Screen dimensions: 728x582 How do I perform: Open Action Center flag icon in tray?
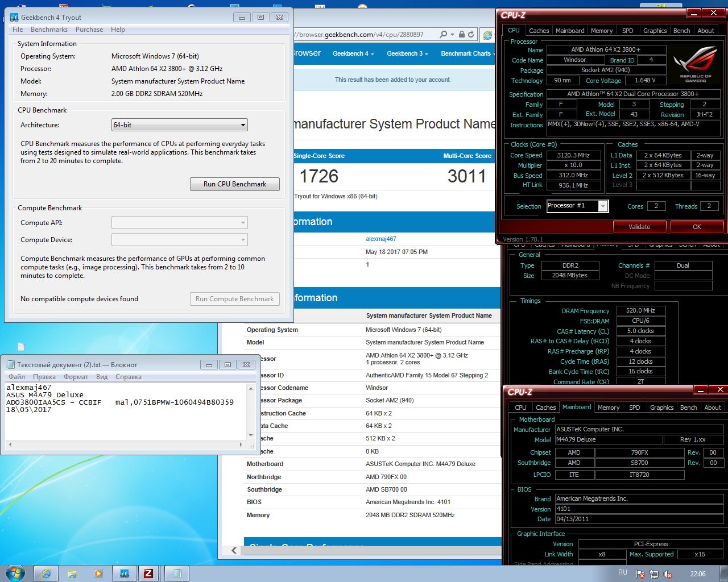click(x=640, y=574)
